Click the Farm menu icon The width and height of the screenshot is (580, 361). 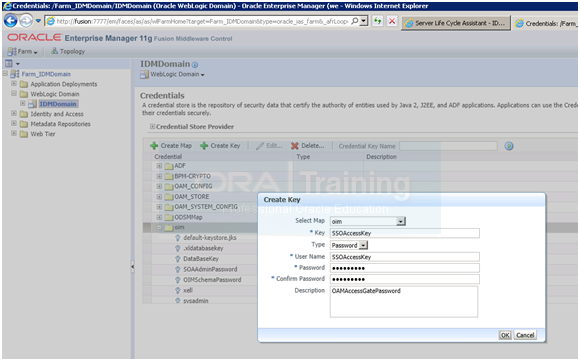tap(12, 51)
